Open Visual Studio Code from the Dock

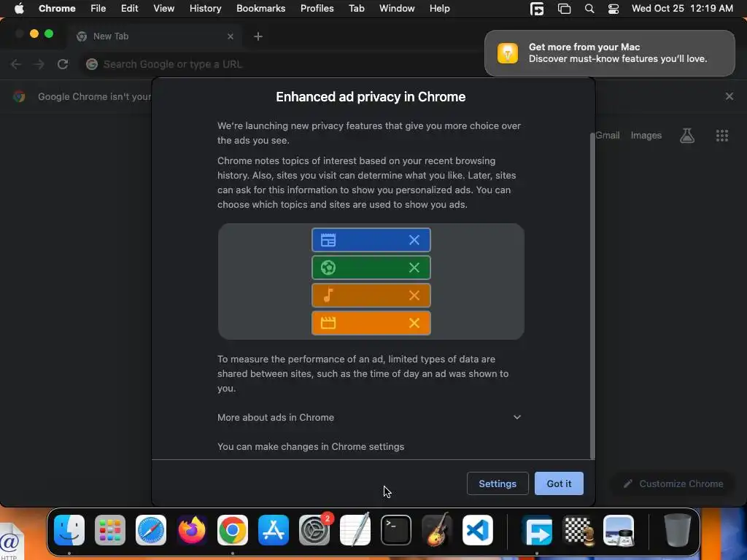(x=478, y=530)
